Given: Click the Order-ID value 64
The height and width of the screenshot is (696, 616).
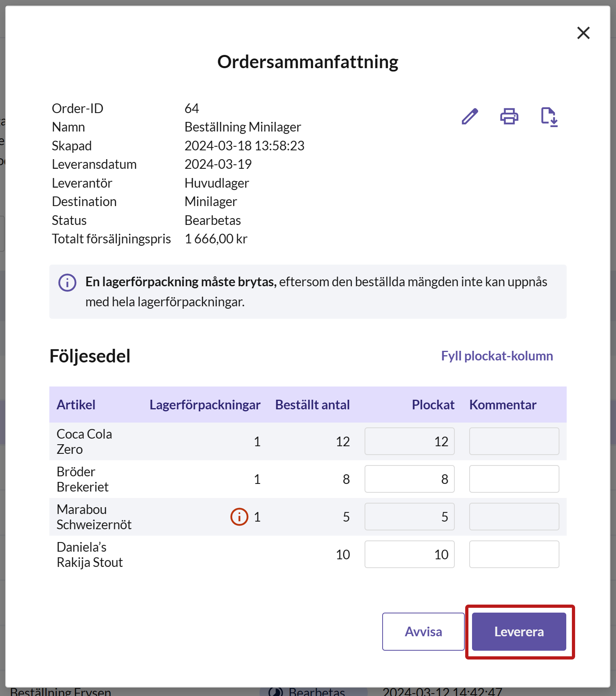Looking at the screenshot, I should tap(192, 108).
